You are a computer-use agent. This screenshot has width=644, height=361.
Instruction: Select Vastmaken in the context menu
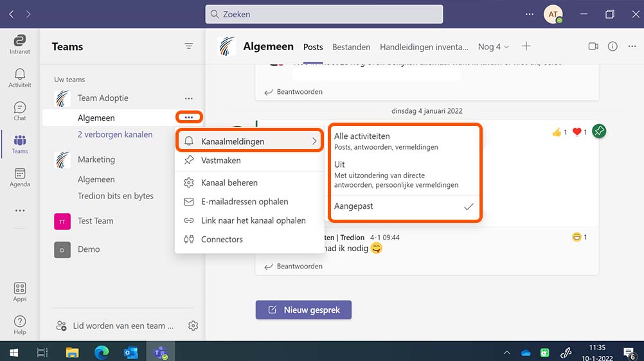221,160
